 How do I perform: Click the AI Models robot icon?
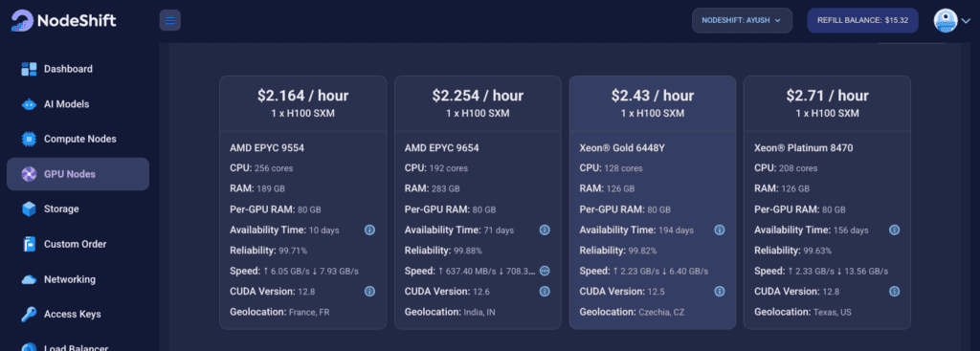29,104
